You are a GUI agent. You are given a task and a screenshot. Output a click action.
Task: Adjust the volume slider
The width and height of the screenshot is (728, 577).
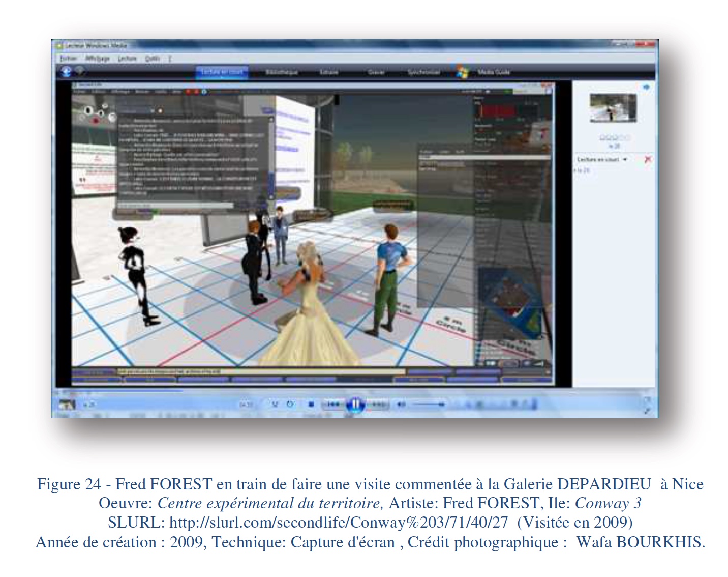(428, 405)
